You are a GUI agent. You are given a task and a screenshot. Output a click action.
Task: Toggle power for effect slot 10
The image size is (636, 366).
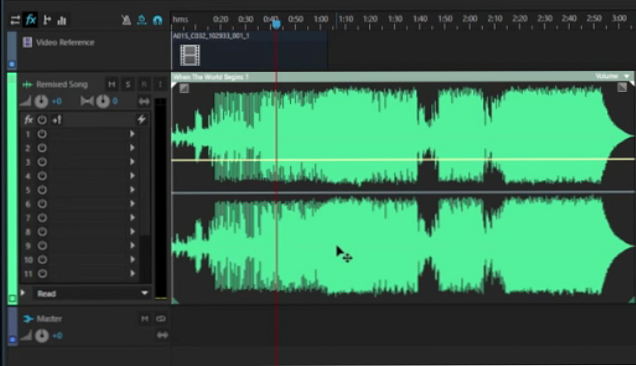click(x=42, y=260)
